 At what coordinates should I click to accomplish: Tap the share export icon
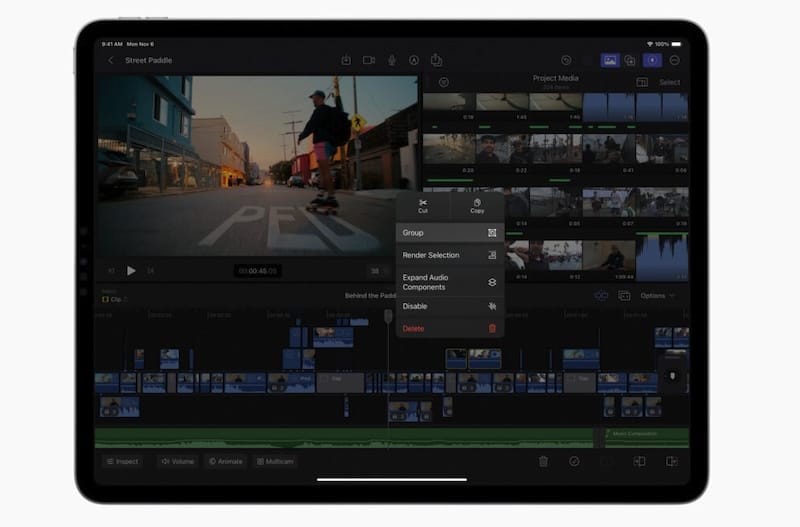click(x=436, y=60)
